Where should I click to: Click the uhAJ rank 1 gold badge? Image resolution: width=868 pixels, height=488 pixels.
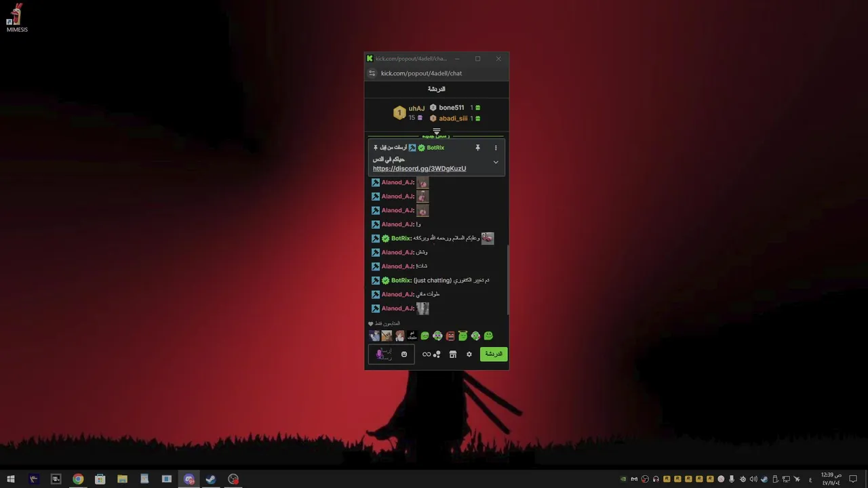tap(399, 113)
